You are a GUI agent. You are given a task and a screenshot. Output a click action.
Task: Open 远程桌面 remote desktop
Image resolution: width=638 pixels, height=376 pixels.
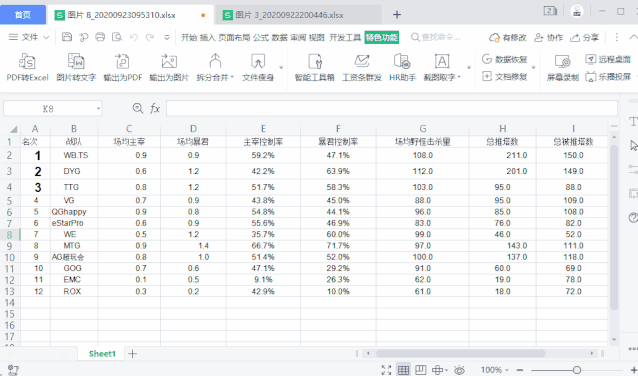pyautogui.click(x=608, y=59)
